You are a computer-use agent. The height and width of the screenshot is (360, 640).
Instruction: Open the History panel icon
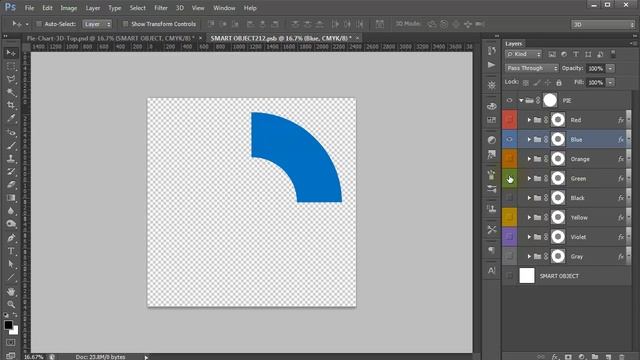tap(491, 50)
